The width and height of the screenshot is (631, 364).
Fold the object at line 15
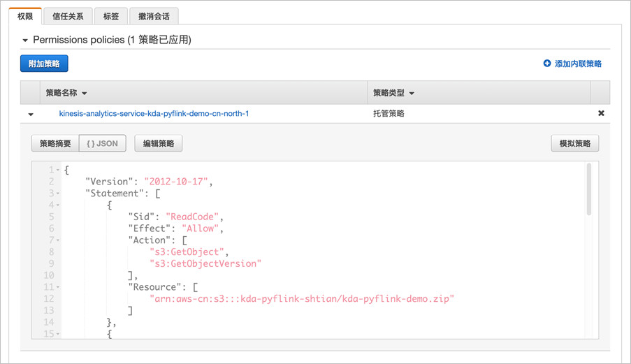pos(58,334)
